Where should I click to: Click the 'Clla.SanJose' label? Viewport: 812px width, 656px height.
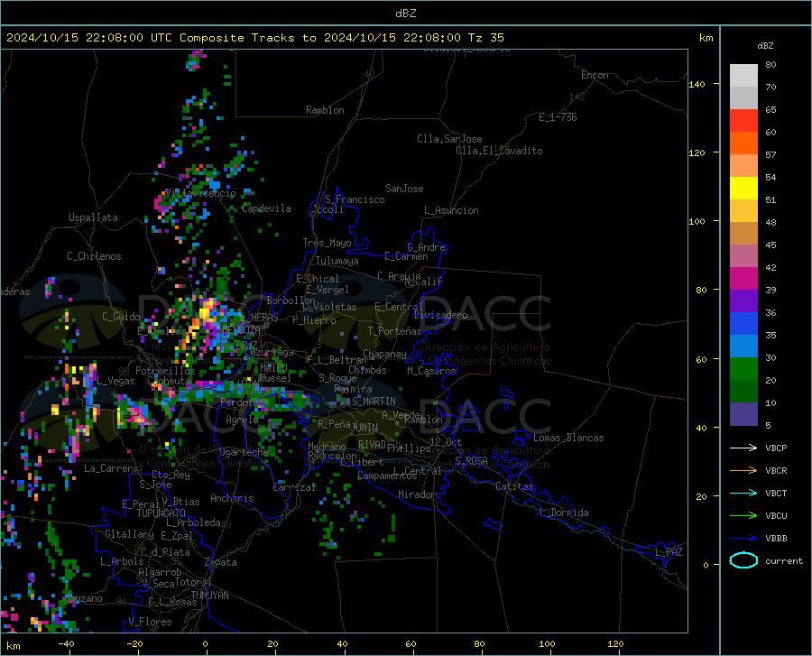pyautogui.click(x=449, y=139)
